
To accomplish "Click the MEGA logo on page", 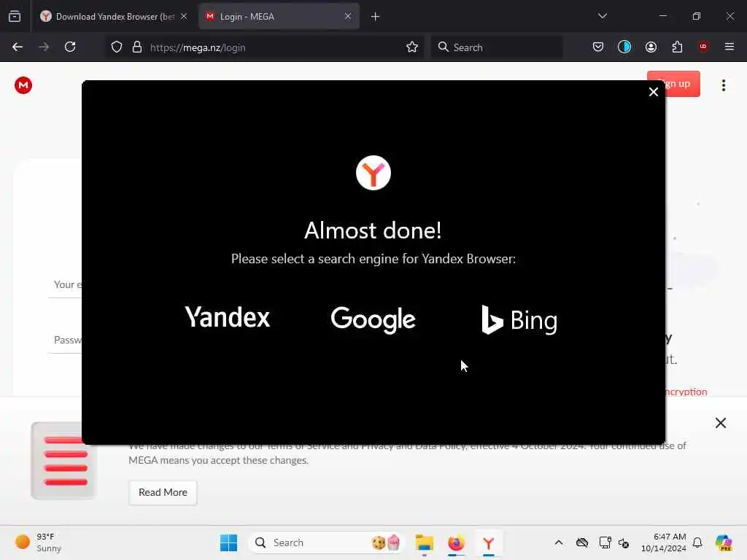I will coord(23,85).
